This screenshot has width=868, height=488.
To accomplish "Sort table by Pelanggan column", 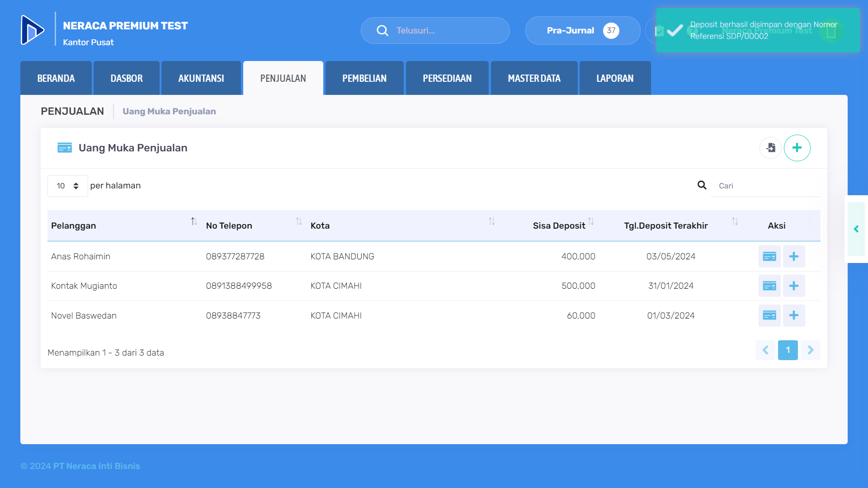I will 194,221.
